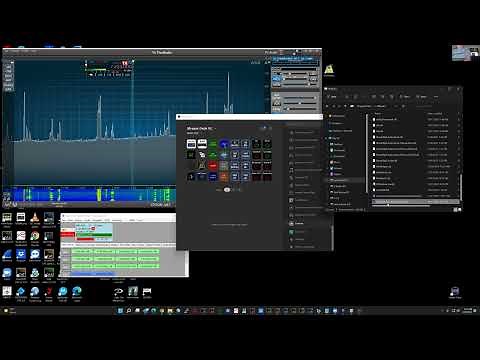Click the New button in File Explorer
Screen dimensions: 480x360
pyautogui.click(x=332, y=97)
